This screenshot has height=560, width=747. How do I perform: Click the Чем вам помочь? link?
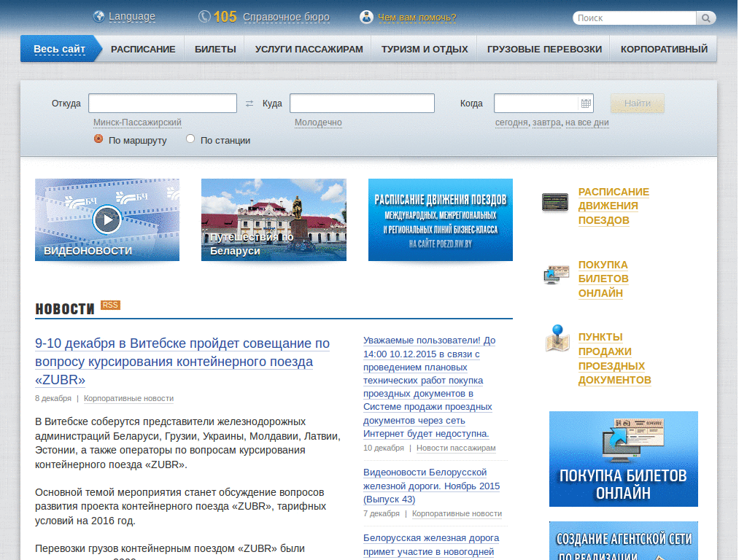(x=417, y=17)
